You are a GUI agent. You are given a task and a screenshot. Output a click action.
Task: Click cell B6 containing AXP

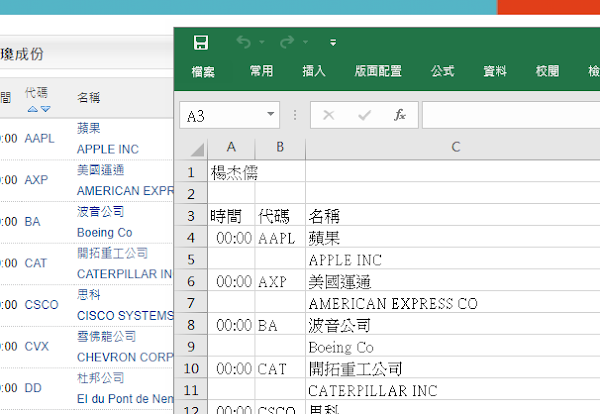click(x=280, y=281)
